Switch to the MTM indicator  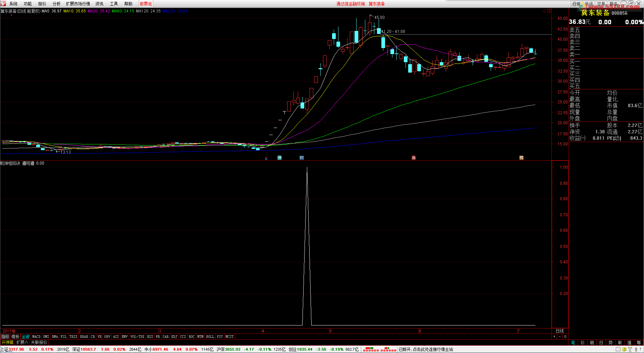[200, 337]
